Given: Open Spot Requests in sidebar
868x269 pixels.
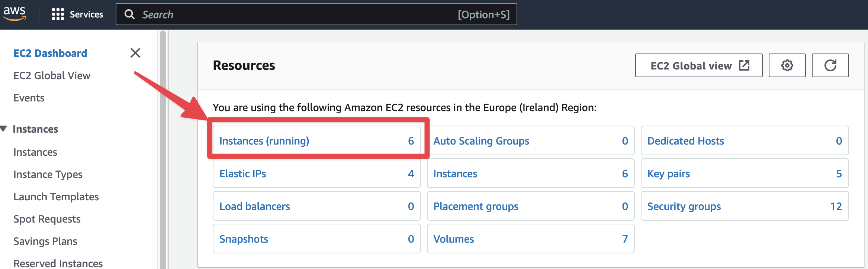Looking at the screenshot, I should click(47, 219).
